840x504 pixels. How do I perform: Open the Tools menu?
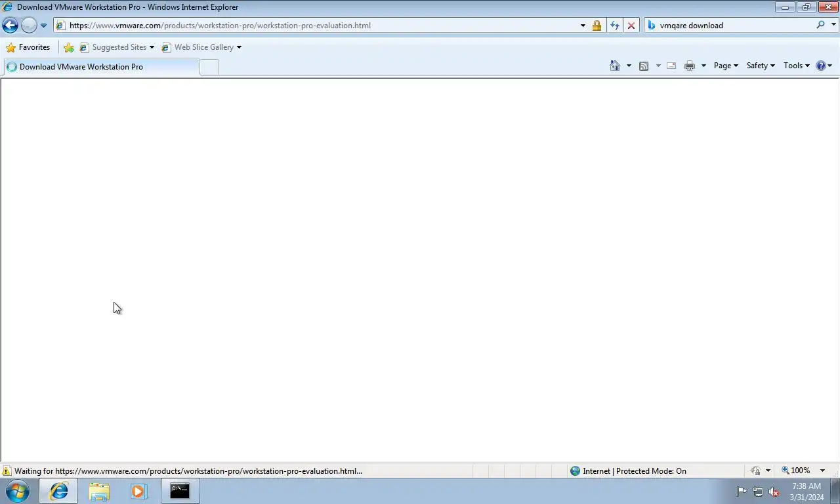(x=797, y=66)
